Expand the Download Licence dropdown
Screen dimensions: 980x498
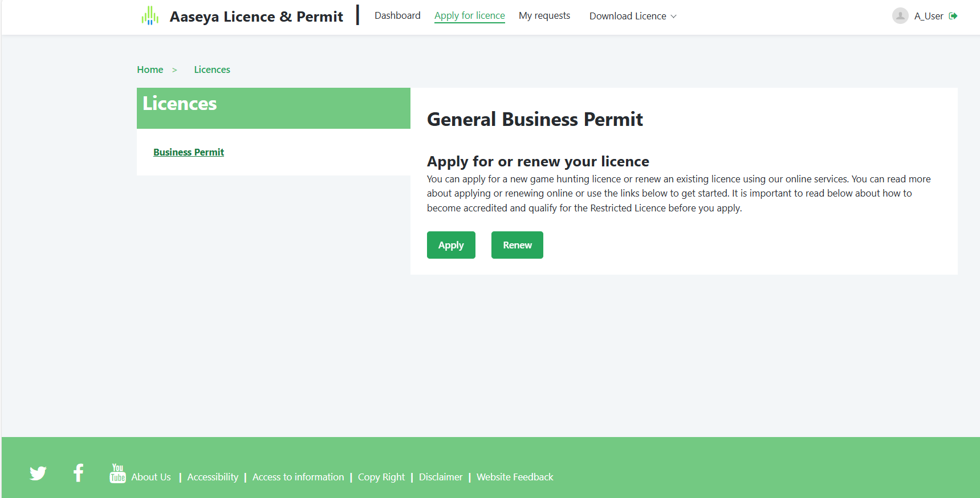pyautogui.click(x=633, y=16)
